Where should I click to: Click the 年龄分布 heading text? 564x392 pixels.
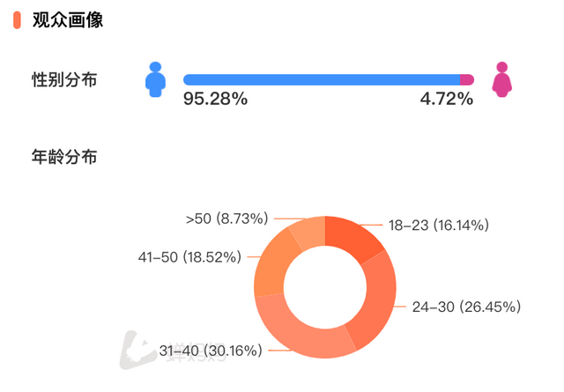pyautogui.click(x=64, y=157)
